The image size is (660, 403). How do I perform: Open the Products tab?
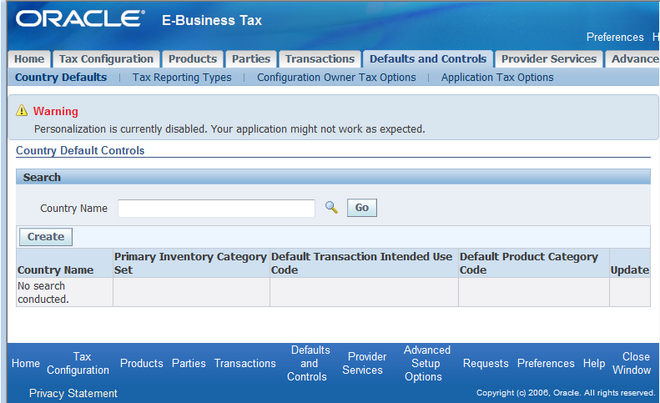click(193, 59)
